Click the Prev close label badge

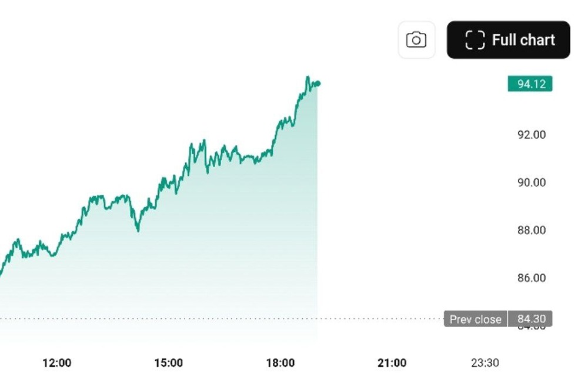coord(475,319)
